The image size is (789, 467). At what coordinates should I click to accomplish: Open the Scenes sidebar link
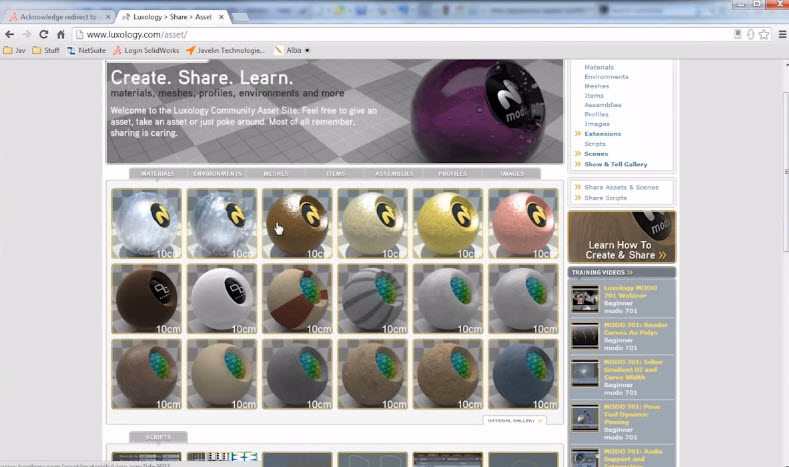596,154
